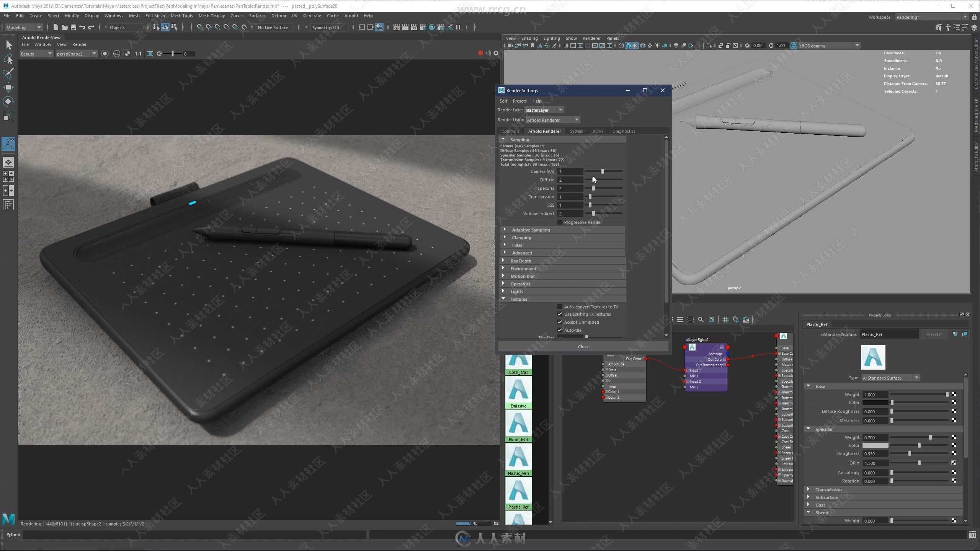Click the Mesh Tools menu
This screenshot has width=980, height=551.
(181, 16)
